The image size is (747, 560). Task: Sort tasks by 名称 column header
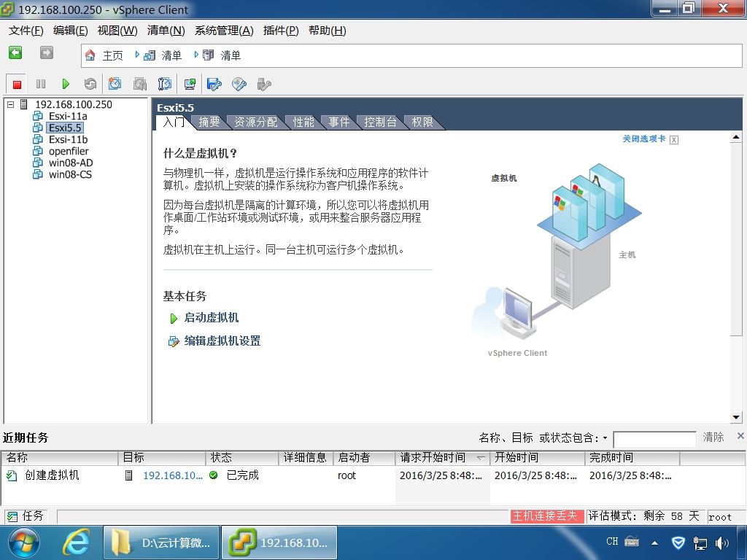(60, 458)
